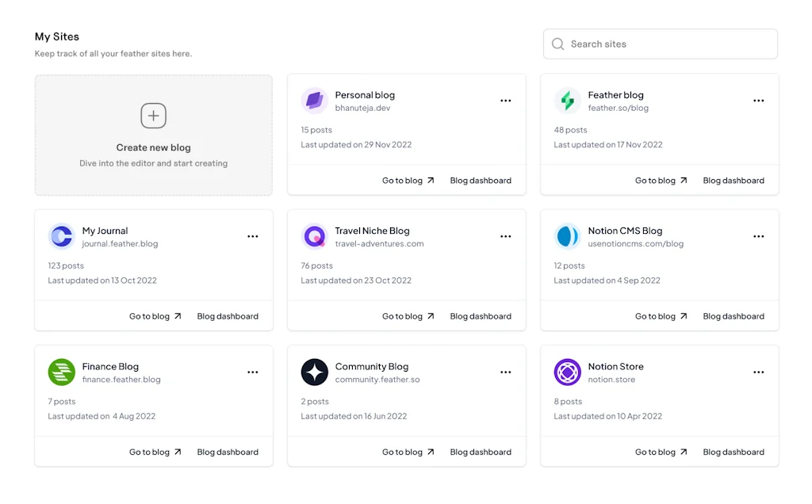The height and width of the screenshot is (504, 812).
Task: Click the Notion CMS Blog logo icon
Action: 568,236
